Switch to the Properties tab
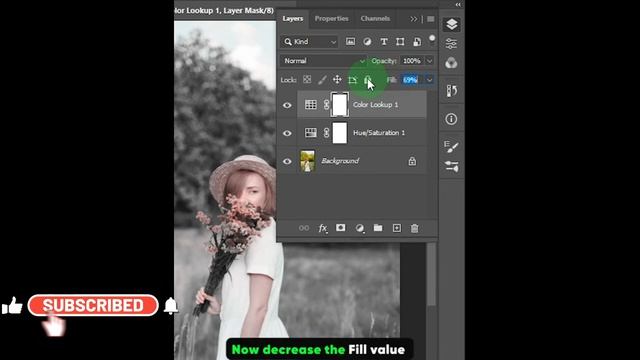 point(331,19)
